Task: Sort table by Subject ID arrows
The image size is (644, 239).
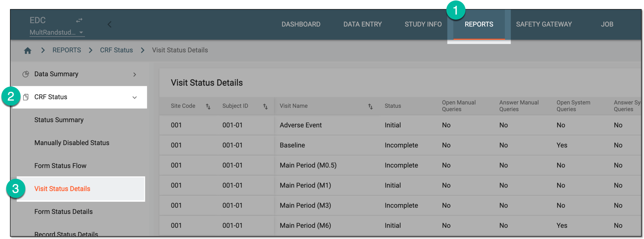Action: tap(265, 106)
